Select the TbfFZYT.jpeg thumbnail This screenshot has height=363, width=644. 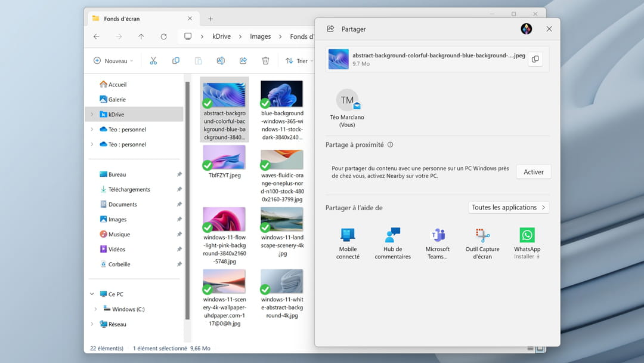(x=224, y=157)
